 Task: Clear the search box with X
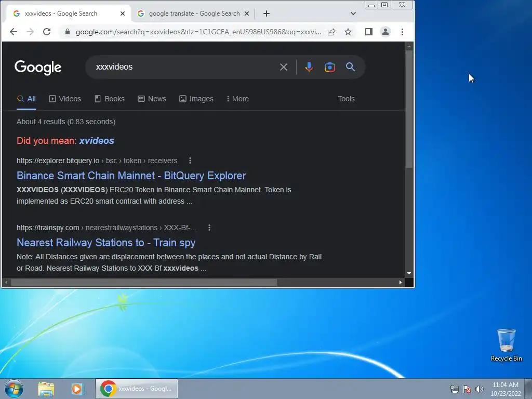point(284,67)
